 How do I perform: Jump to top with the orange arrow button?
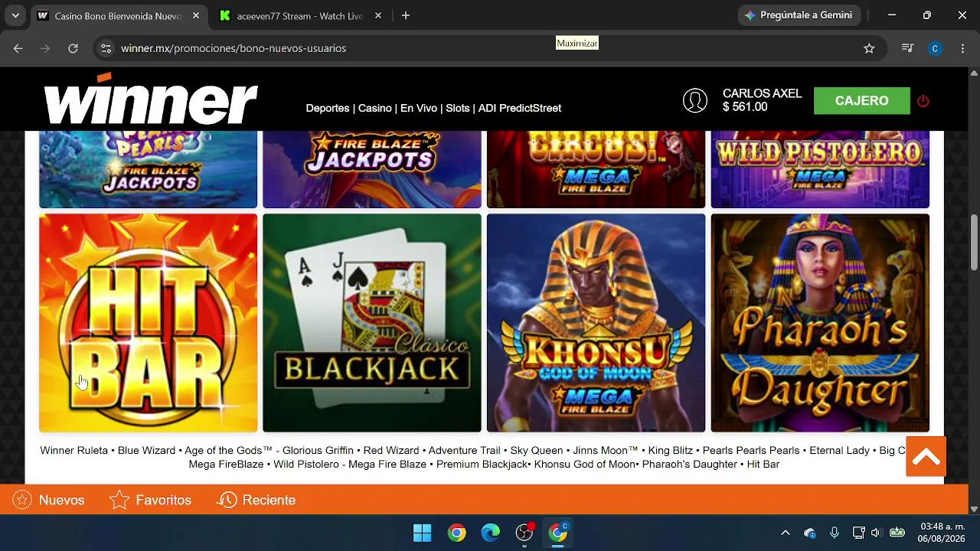click(926, 457)
